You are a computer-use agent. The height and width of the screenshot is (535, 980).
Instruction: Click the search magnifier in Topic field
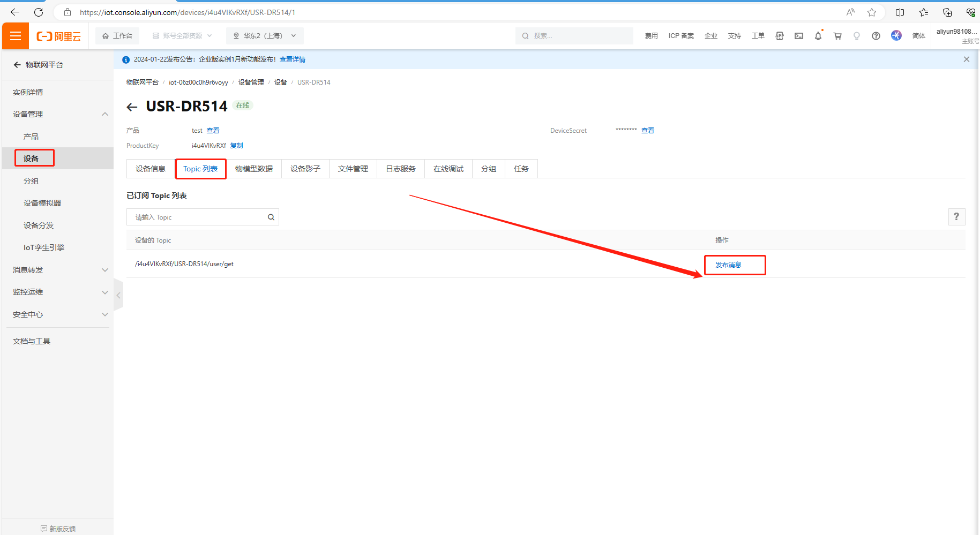click(x=271, y=217)
